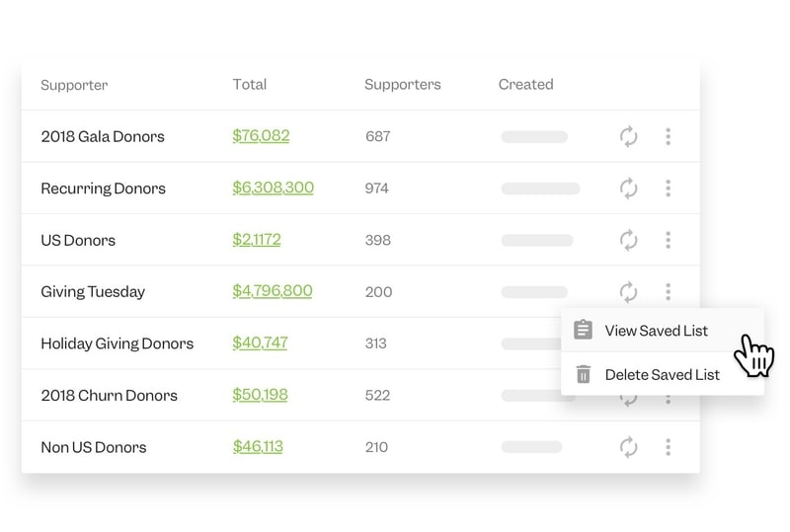Open the $50,198 total link

pos(260,395)
